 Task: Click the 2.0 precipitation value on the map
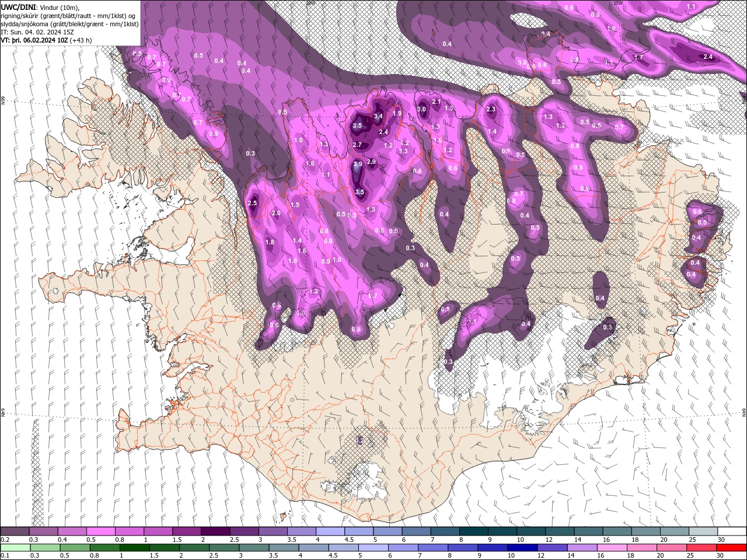coord(276,213)
